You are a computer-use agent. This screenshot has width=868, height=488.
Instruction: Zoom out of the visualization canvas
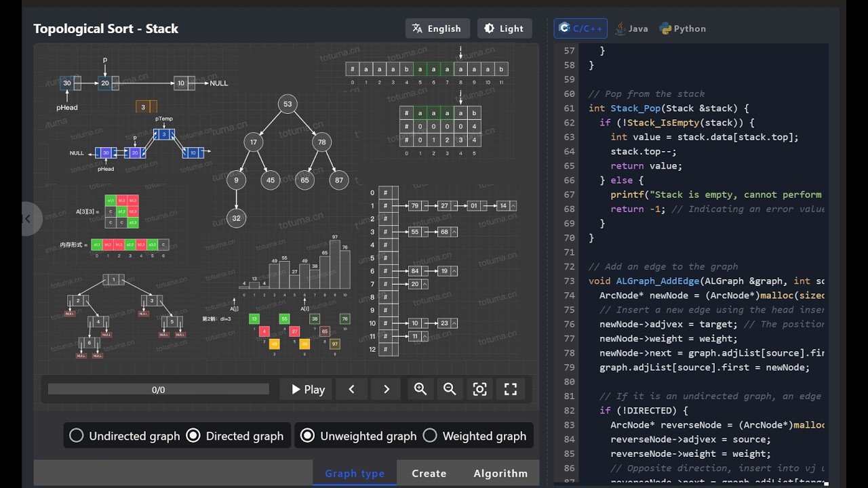[x=450, y=389]
